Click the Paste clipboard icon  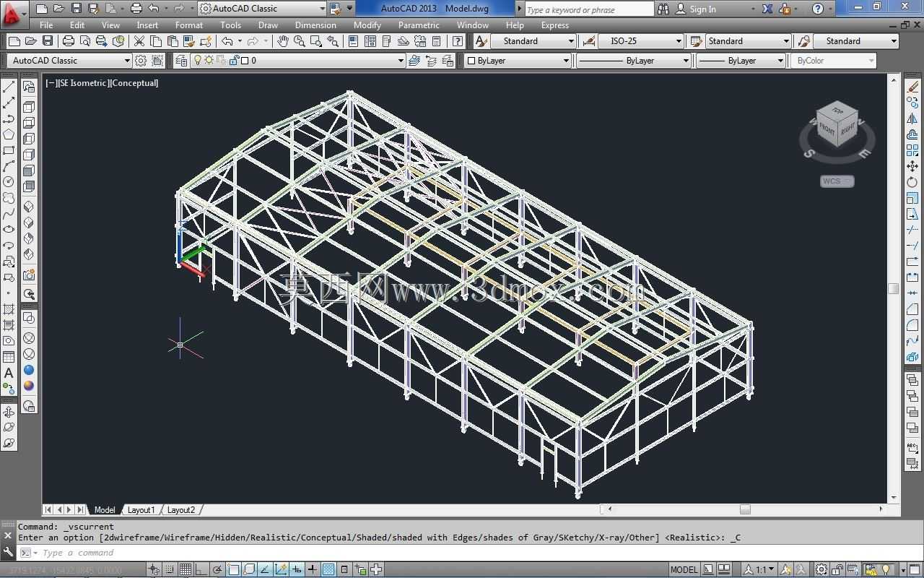pyautogui.click(x=173, y=41)
